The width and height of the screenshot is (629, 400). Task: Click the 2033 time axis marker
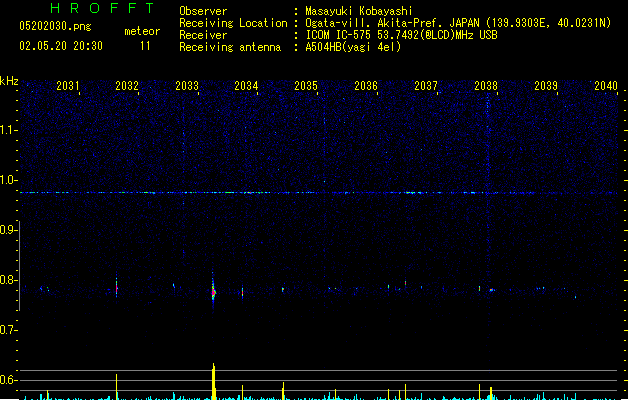(x=187, y=86)
